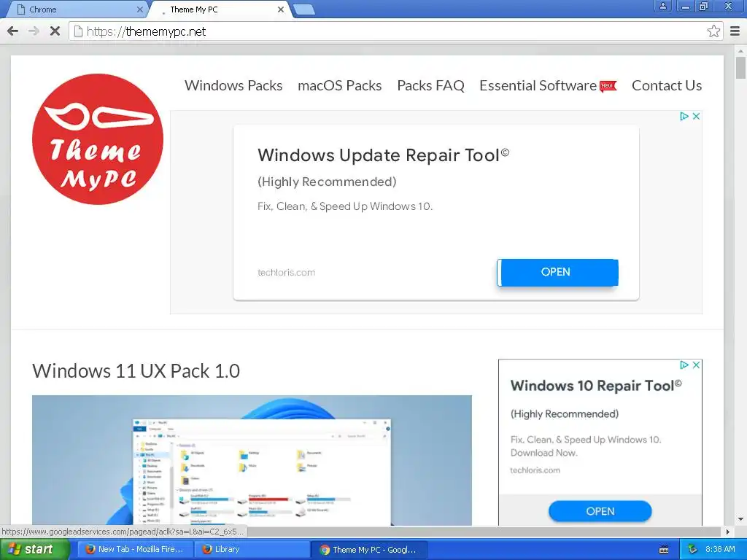Screen dimensions: 747x560
Task: Click the Theme My PC red logo
Action: coord(98,139)
